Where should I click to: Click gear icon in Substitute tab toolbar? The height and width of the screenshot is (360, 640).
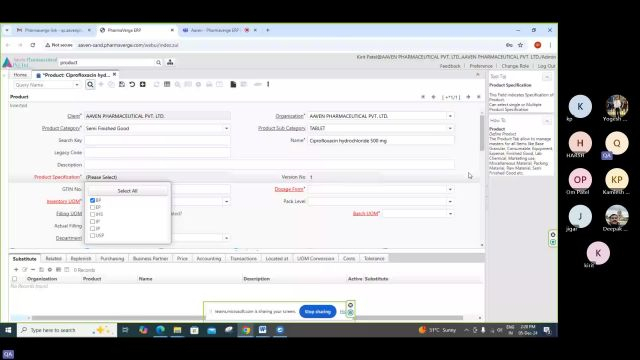point(50,270)
